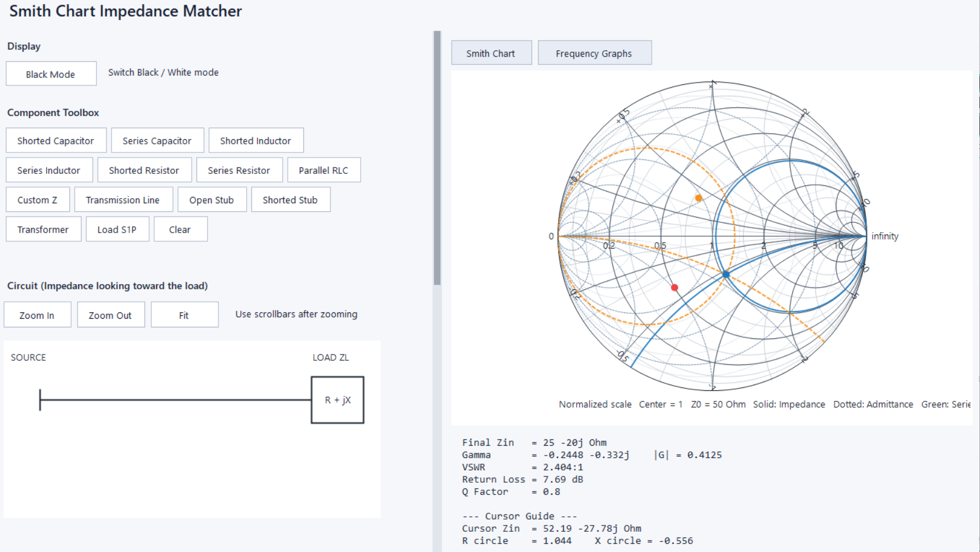
Task: Add a Shorted Resistor component
Action: coord(144,170)
